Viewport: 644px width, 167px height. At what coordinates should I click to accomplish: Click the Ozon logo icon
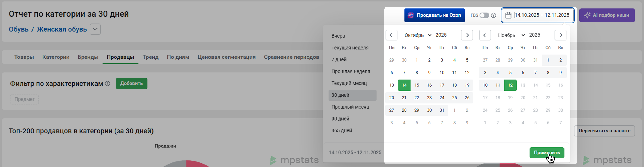tap(410, 15)
